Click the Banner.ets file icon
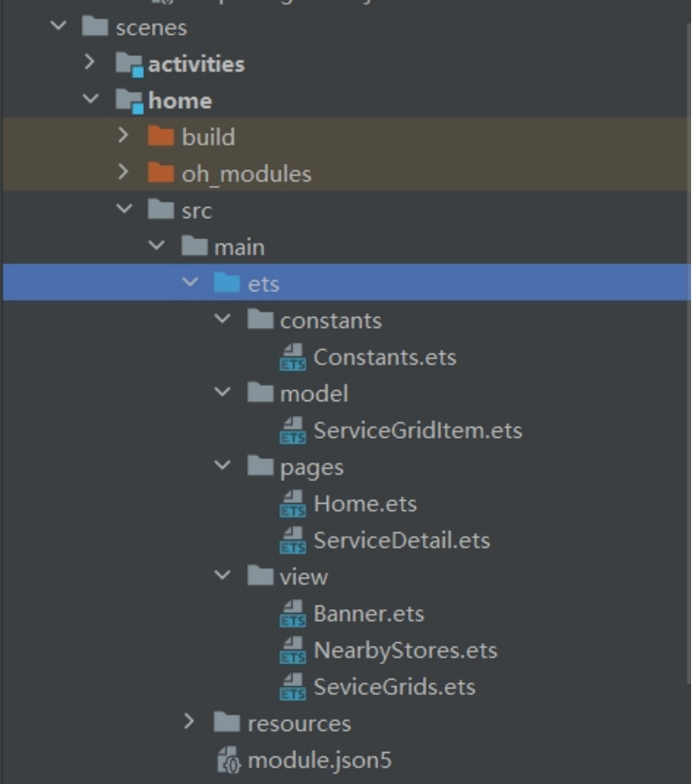The width and height of the screenshot is (692, 784). pos(293,614)
